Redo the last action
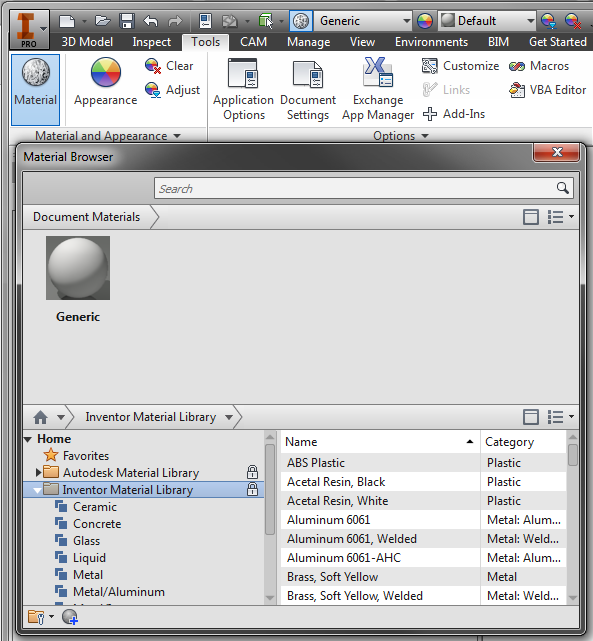593x641 pixels. 175,21
